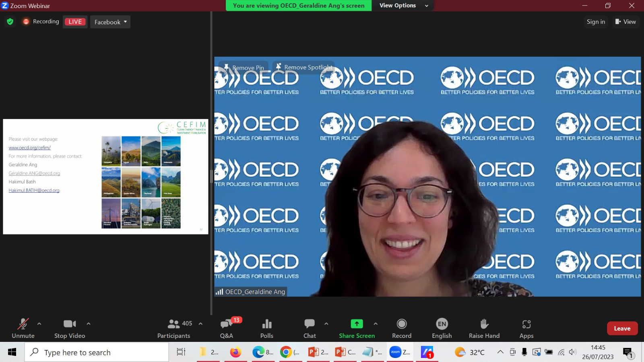Open the Zoom Apps panel
The image size is (644, 362).
[x=526, y=328]
